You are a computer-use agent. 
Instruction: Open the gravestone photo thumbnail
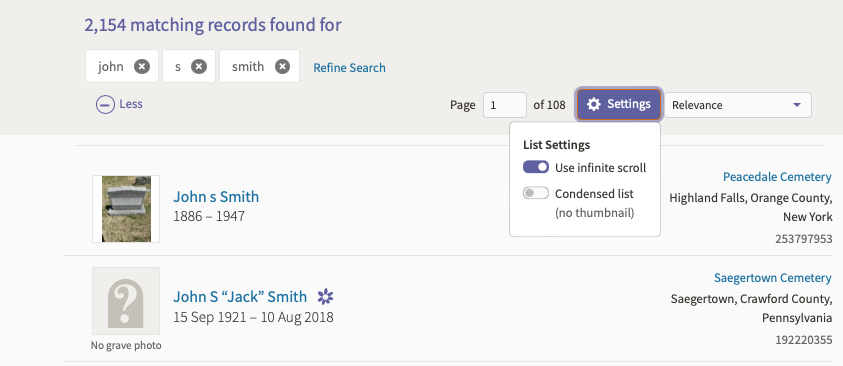click(x=126, y=209)
